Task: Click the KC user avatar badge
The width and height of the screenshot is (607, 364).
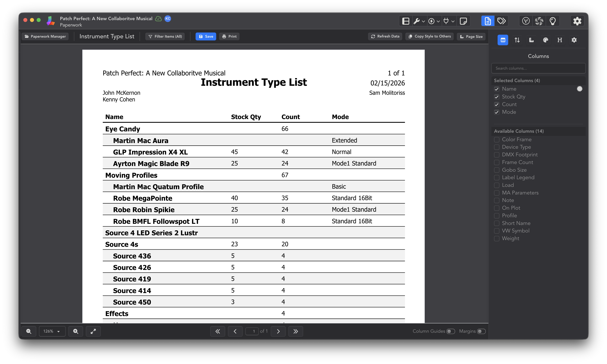Action: pos(168,19)
